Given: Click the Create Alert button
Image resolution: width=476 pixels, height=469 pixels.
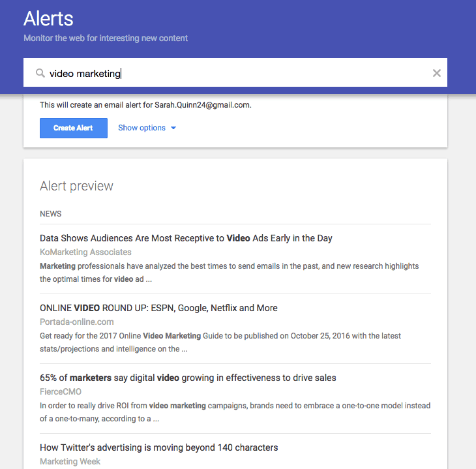Looking at the screenshot, I should click(x=74, y=128).
